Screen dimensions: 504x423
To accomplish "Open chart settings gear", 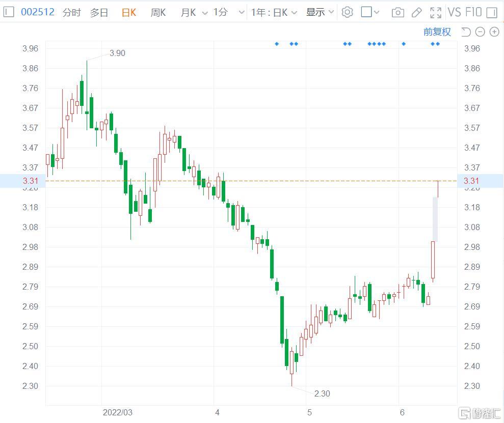I will coord(347,12).
